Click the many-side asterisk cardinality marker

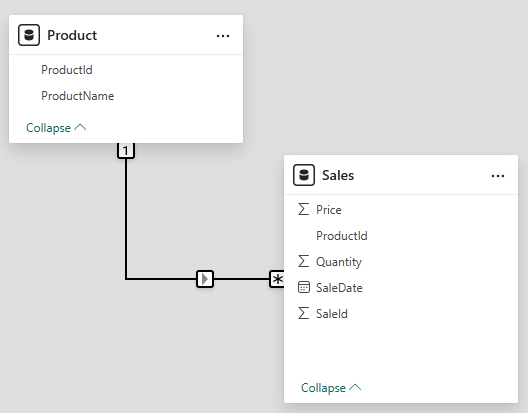point(277,279)
